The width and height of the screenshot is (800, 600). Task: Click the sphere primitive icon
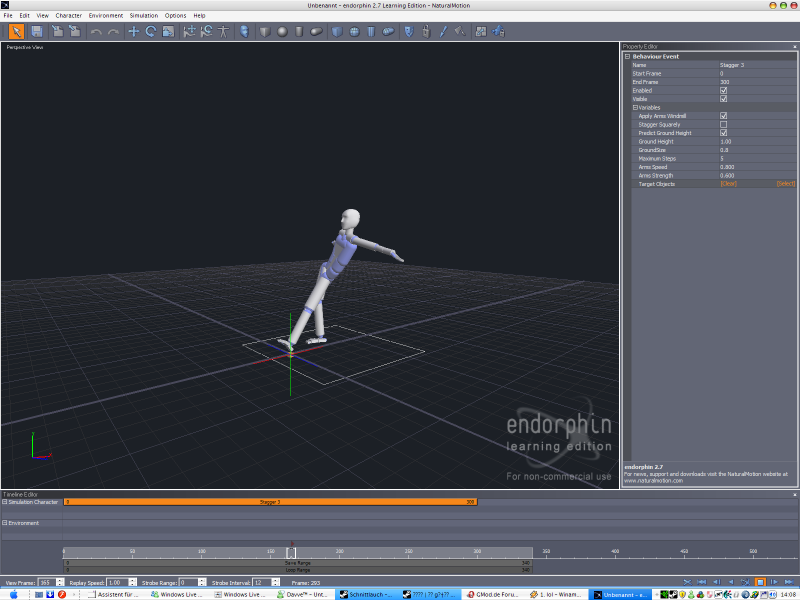(282, 31)
